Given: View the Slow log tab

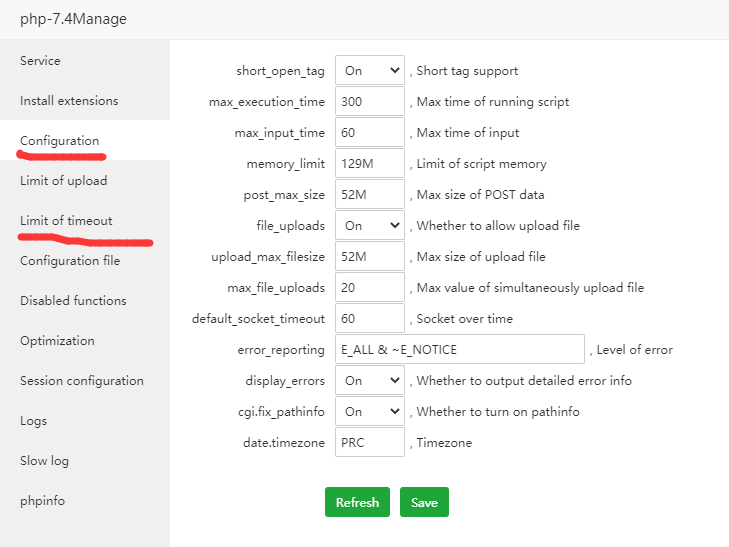Looking at the screenshot, I should [x=44, y=461].
